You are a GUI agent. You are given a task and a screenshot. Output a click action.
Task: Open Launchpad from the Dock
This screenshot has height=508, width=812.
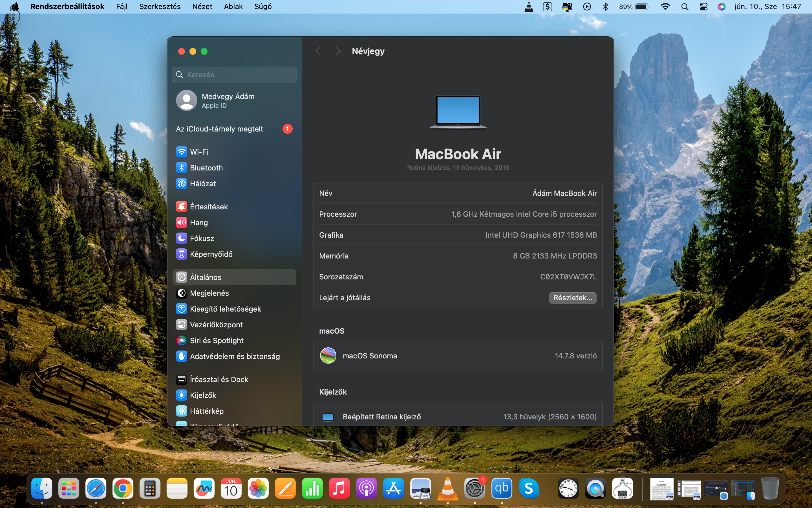[69, 488]
